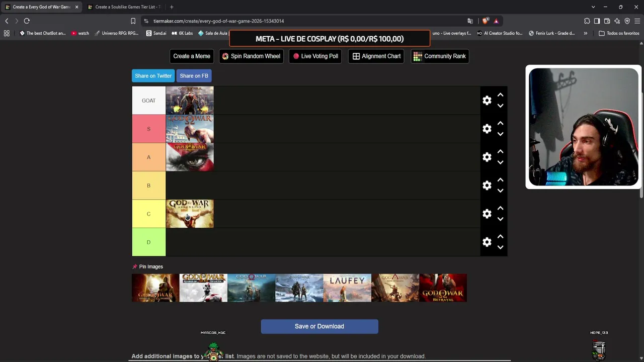The image size is (644, 362).
Task: Open the Brave VPN shield icon
Action: [627, 21]
